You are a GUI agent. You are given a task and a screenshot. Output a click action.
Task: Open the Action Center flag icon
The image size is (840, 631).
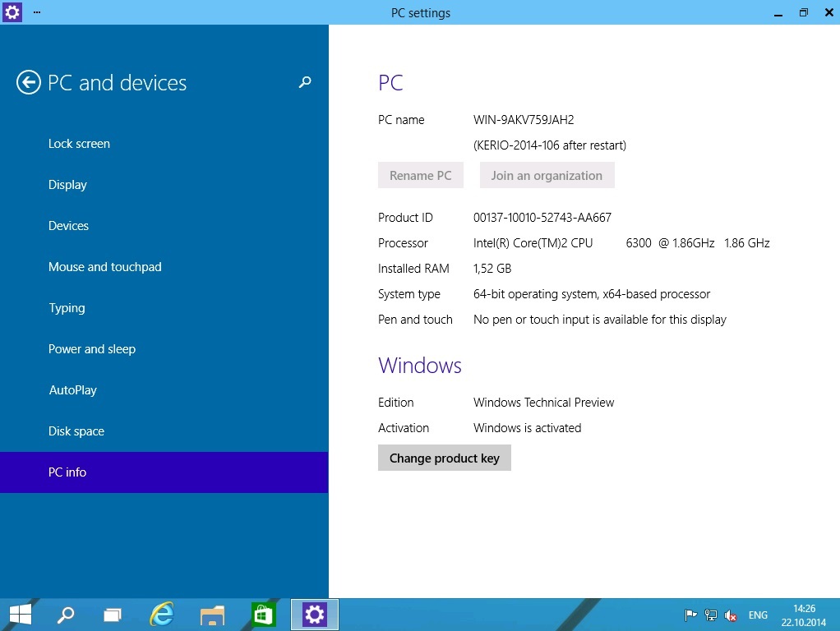690,615
